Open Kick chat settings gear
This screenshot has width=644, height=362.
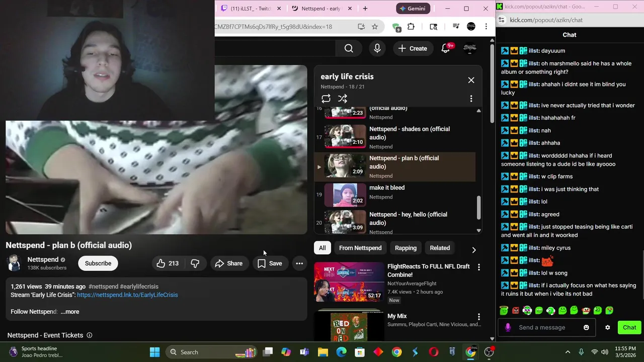(608, 327)
